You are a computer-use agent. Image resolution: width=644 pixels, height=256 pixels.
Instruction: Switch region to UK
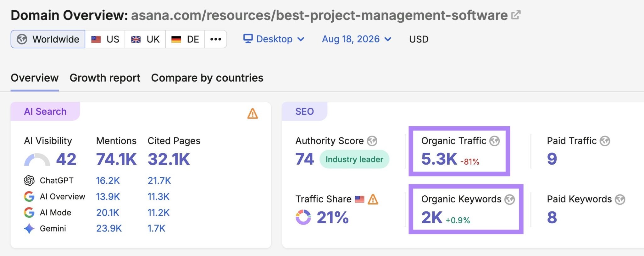145,39
